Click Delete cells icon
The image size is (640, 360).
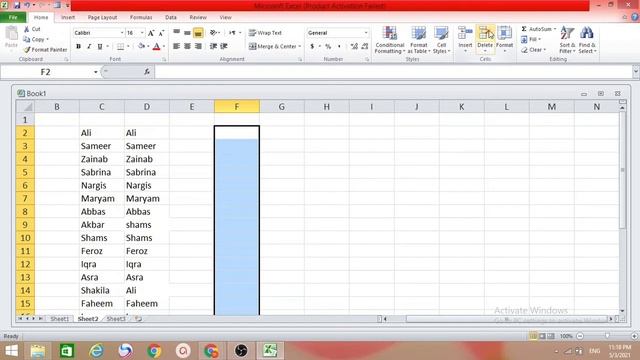click(x=485, y=33)
